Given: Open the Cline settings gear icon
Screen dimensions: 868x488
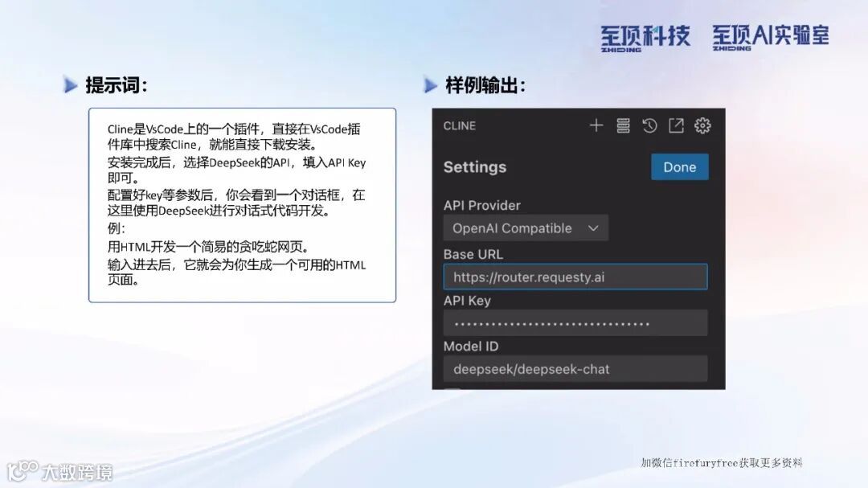Looking at the screenshot, I should pyautogui.click(x=702, y=125).
